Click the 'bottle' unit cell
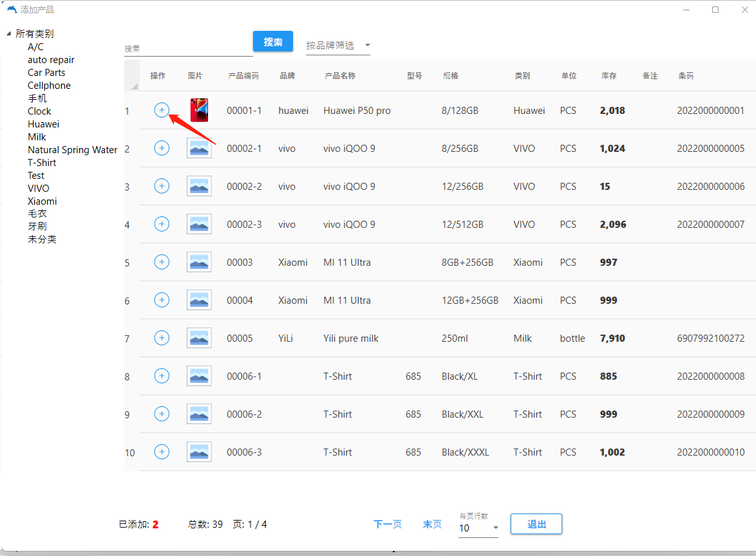 (x=572, y=338)
